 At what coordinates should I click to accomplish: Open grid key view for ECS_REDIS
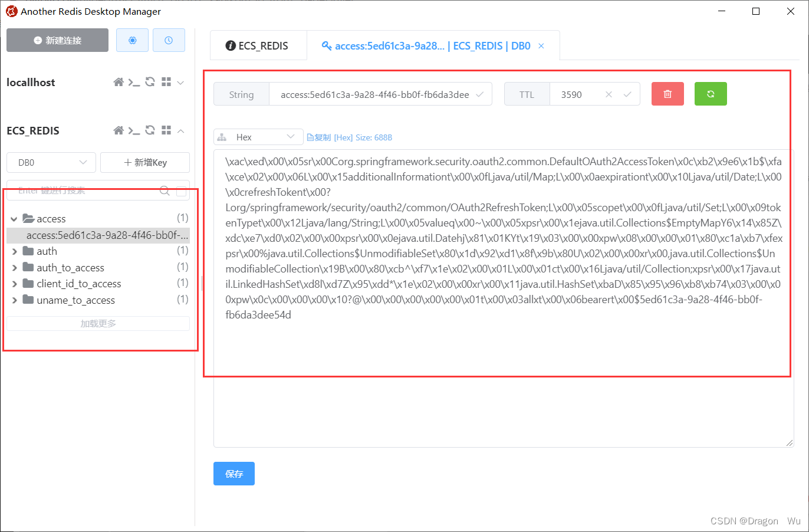pyautogui.click(x=166, y=130)
